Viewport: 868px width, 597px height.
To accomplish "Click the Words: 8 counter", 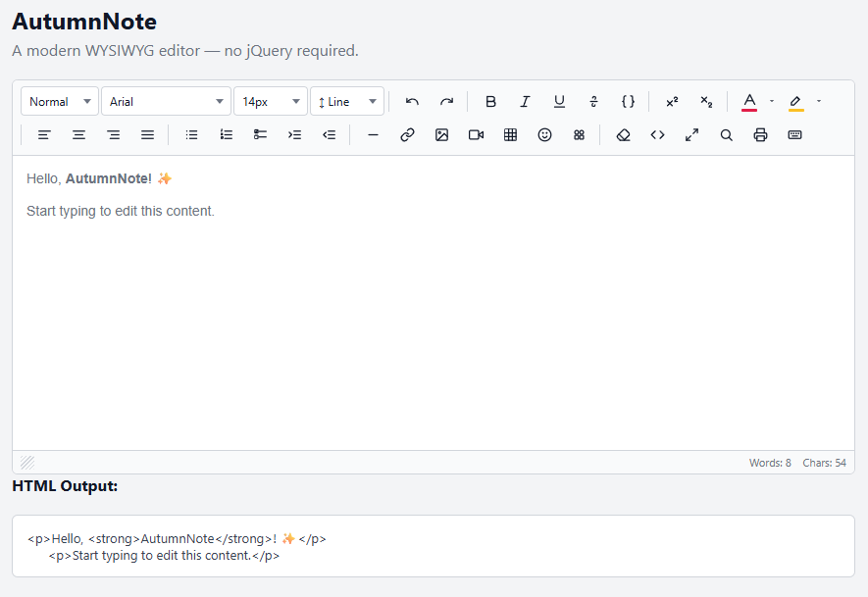I will [x=770, y=463].
